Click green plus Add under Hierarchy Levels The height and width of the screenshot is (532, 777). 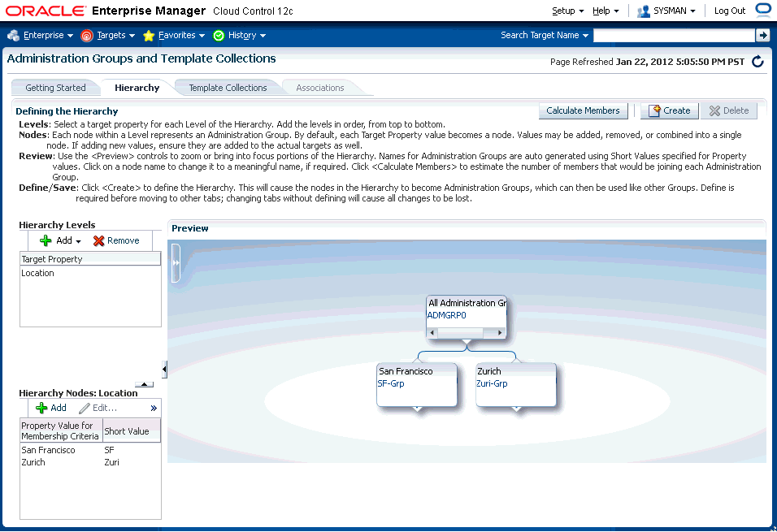(46, 240)
